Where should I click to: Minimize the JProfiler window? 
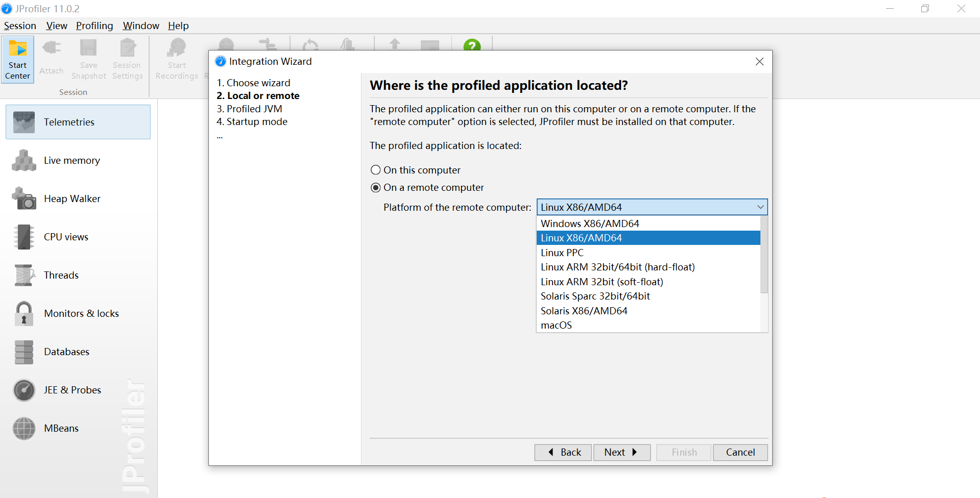click(x=890, y=9)
